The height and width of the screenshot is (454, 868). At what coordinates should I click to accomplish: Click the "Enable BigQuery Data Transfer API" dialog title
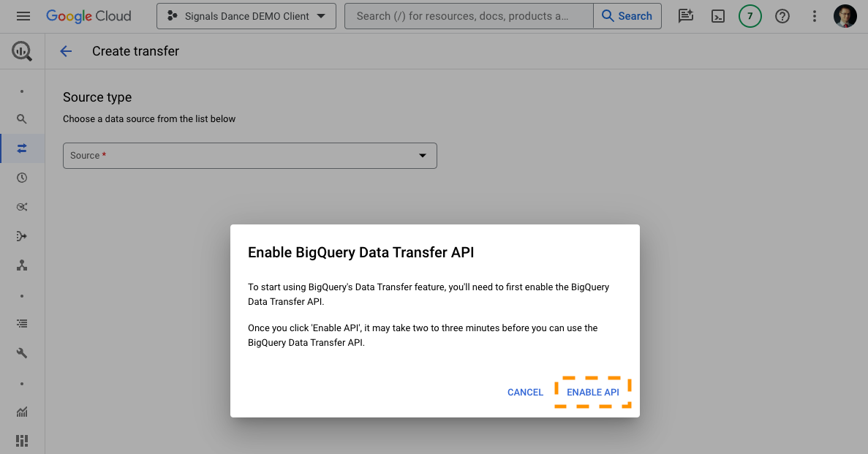pos(361,252)
